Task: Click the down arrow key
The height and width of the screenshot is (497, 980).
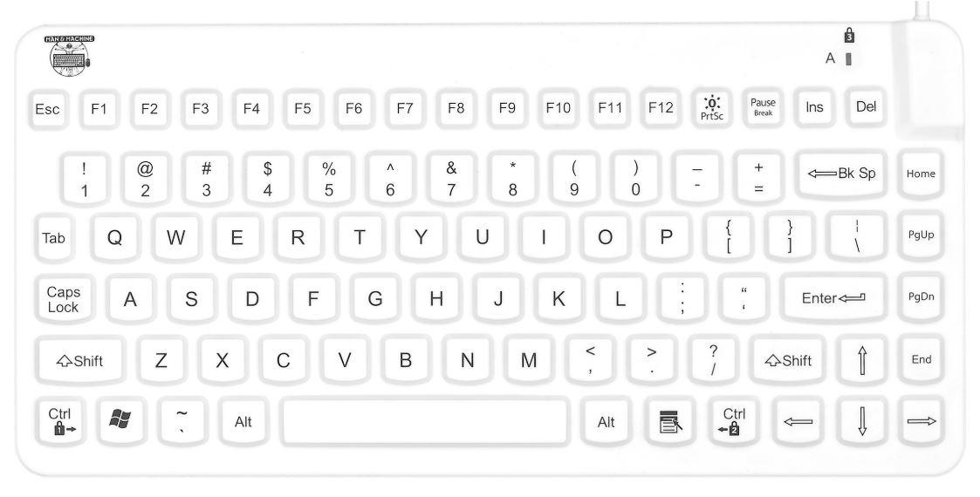Action: pos(862,421)
